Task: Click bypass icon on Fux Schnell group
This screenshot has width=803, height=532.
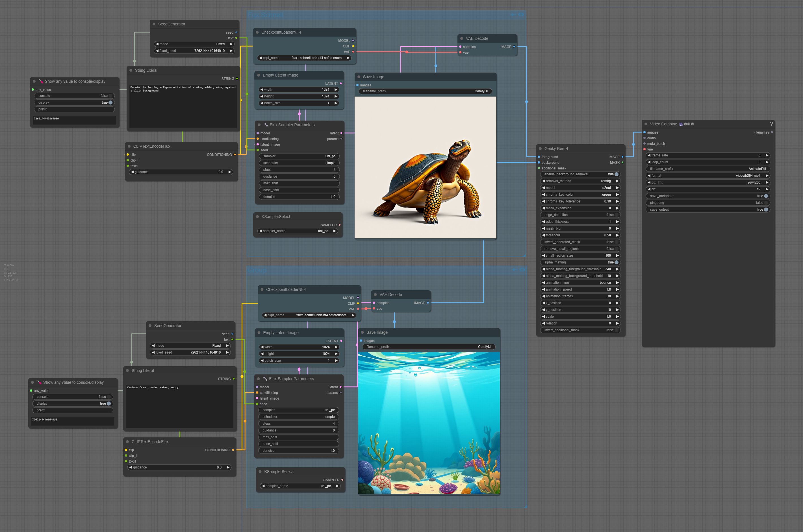Action: click(513, 14)
